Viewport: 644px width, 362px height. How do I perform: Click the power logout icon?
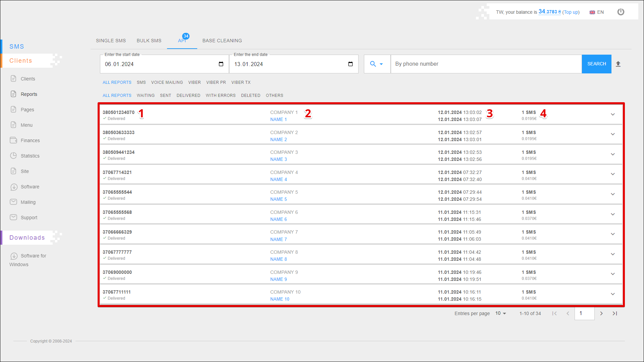[x=621, y=12]
